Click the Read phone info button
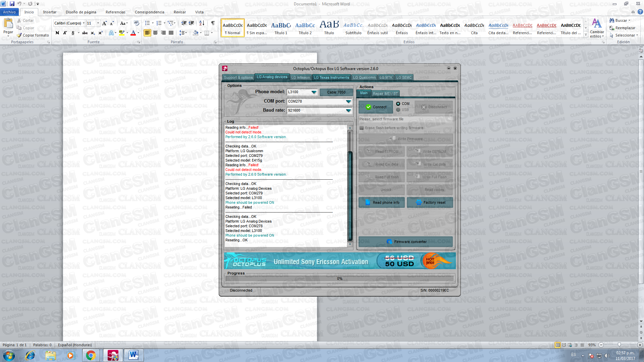 pos(382,202)
